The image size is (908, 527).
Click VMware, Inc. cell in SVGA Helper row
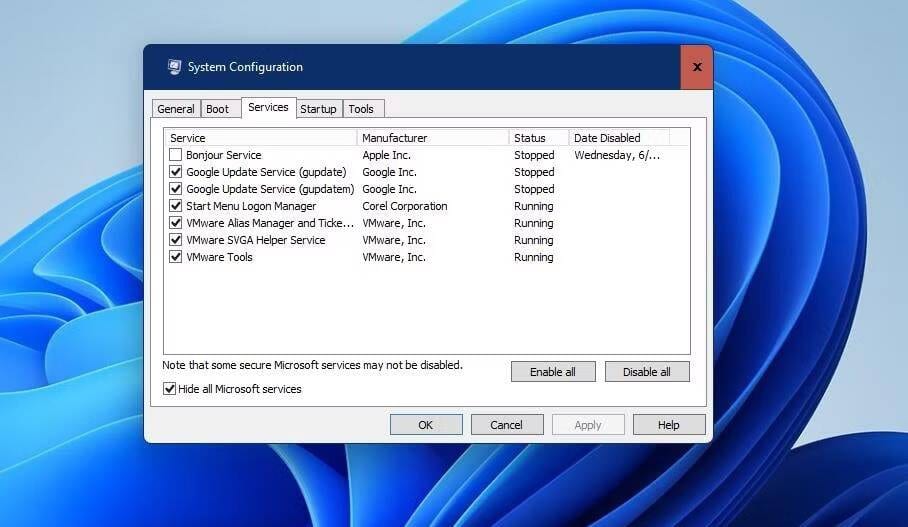pyautogui.click(x=394, y=240)
